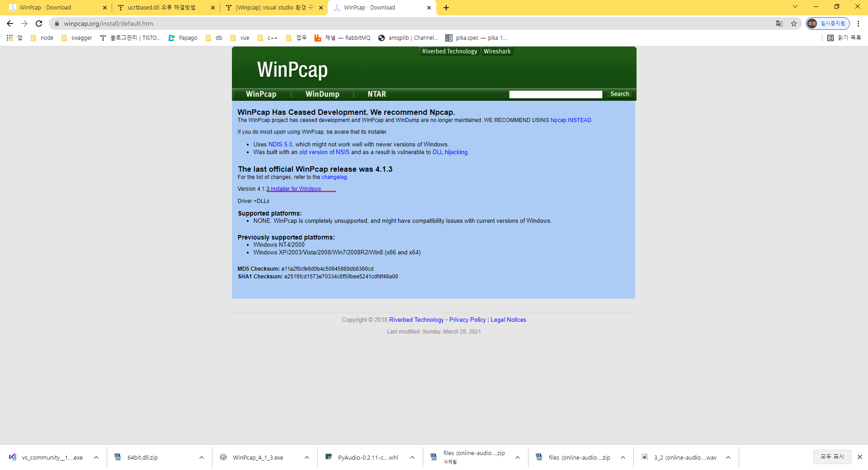Open the Privacy Policy link

(x=467, y=320)
